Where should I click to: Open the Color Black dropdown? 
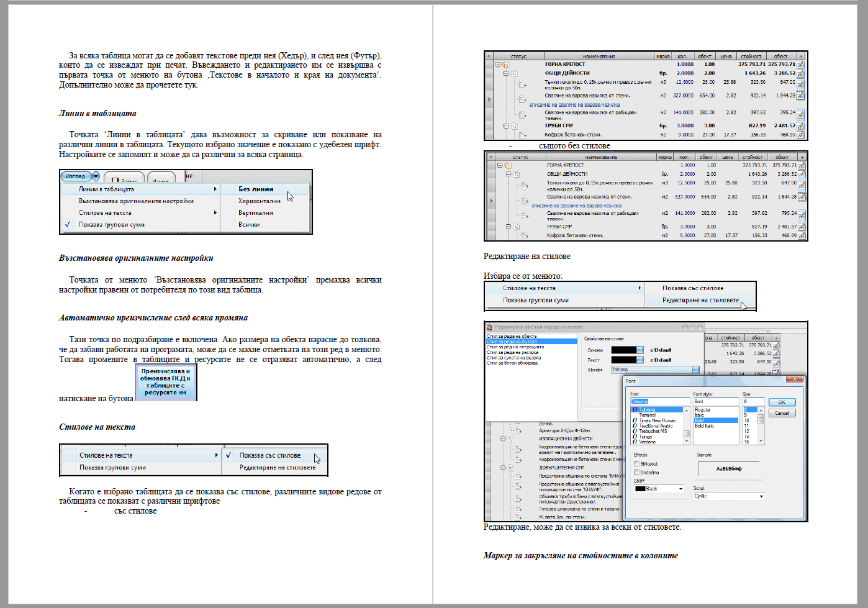(x=680, y=489)
